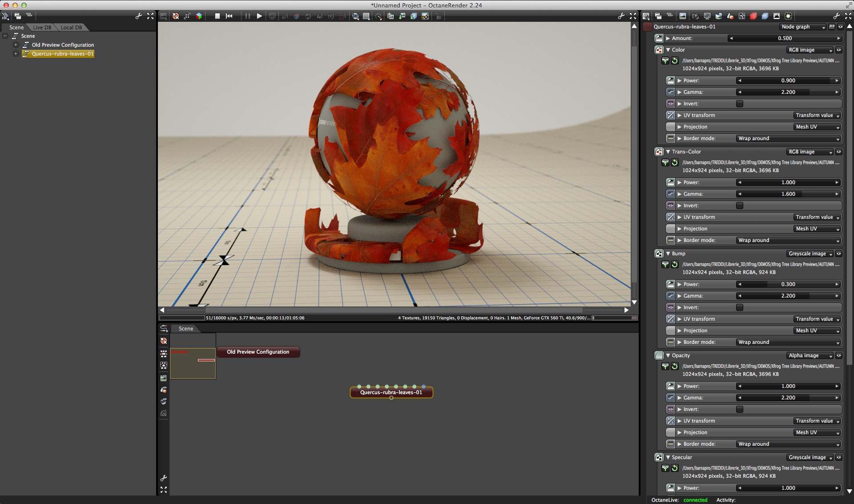Select the Quercus-rubra-leaves-01 graph node

click(x=391, y=392)
